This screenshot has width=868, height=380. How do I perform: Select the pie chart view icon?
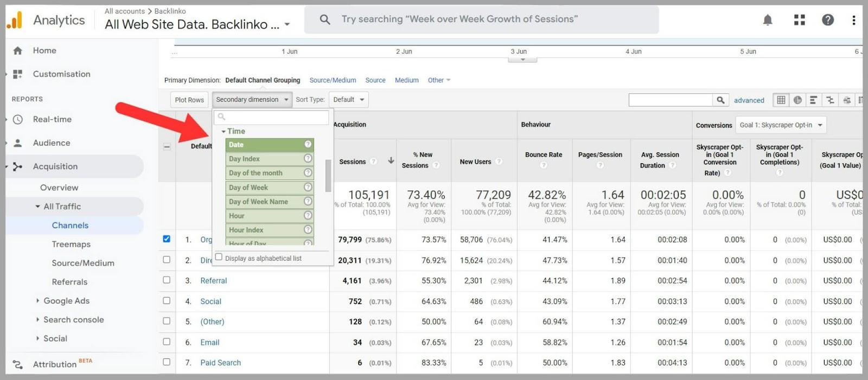coord(797,100)
